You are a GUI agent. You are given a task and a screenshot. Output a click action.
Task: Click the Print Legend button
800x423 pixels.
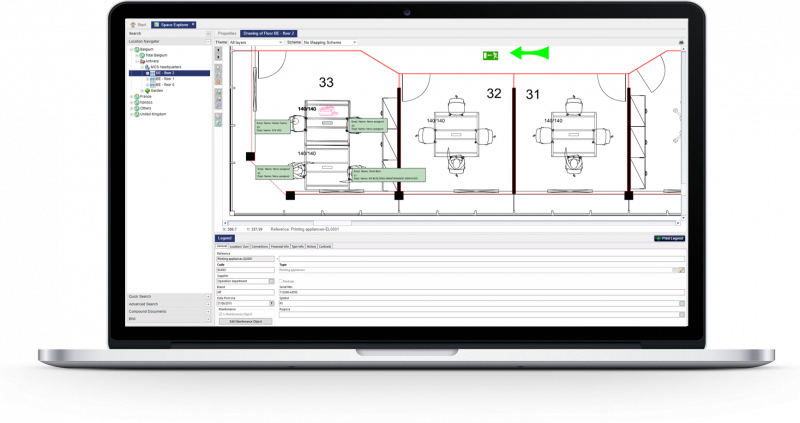[x=669, y=238]
